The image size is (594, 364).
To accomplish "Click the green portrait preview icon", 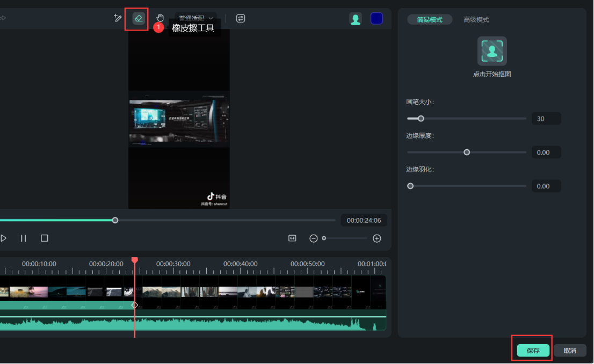I will [x=356, y=19].
